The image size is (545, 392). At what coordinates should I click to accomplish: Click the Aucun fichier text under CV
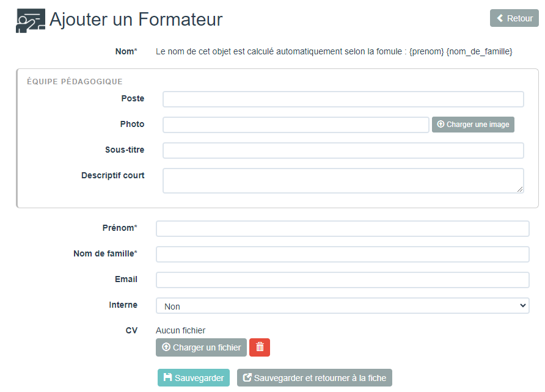[180, 330]
